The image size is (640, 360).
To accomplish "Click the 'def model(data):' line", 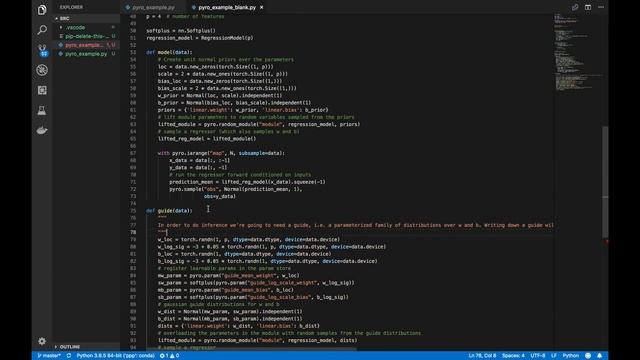I will click(x=169, y=52).
